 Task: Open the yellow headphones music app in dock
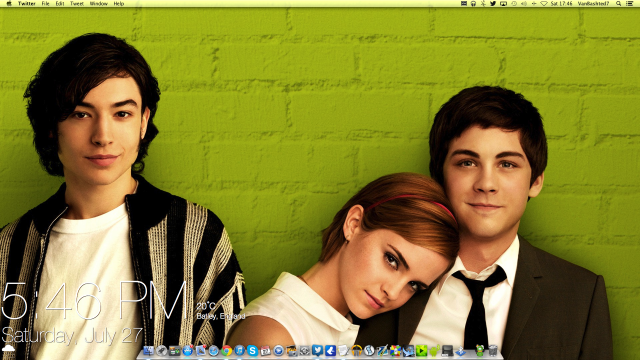[356, 351]
